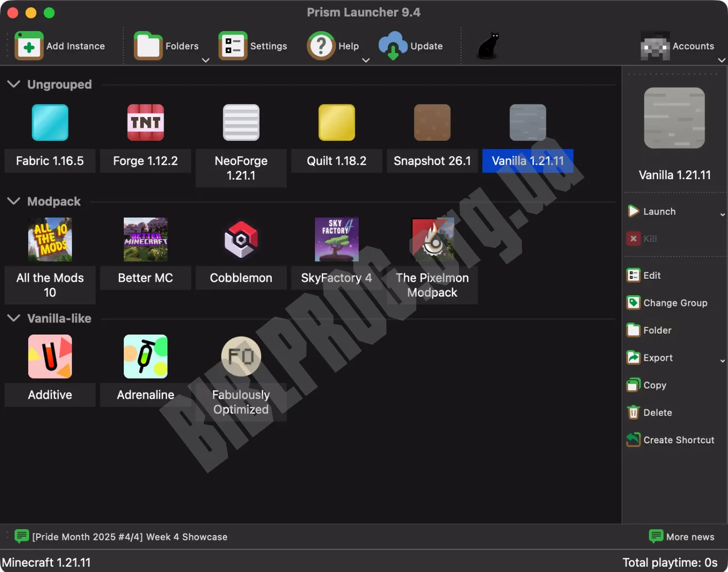Viewport: 728px width, 572px height.
Task: Select the Cobblemon modpack icon
Action: [241, 239]
